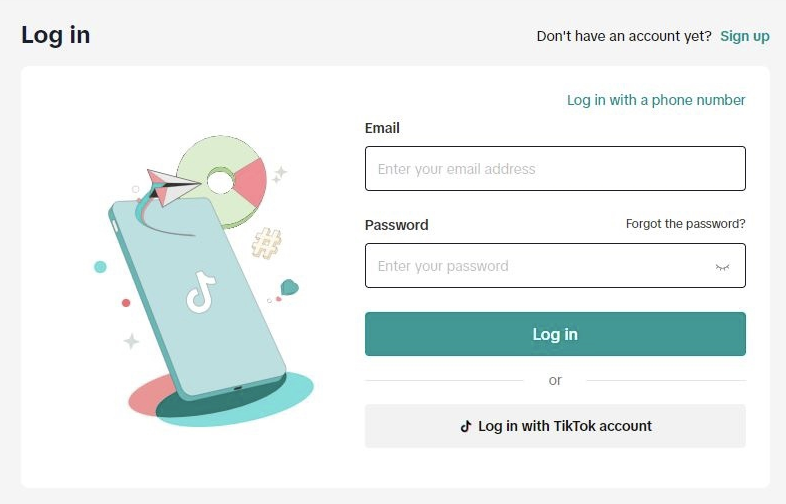Screen dimensions: 786x504
Task: Toggle password visibility eye icon
Action: coord(723,267)
